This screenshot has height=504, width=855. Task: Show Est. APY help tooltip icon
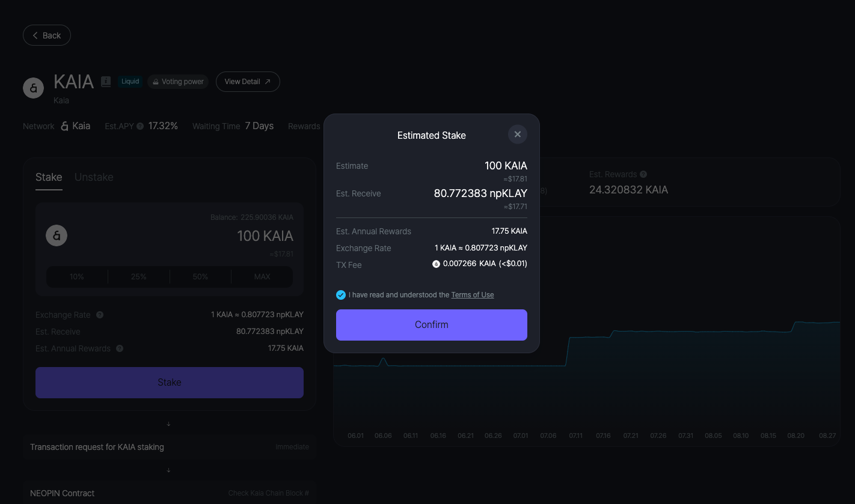click(x=140, y=126)
